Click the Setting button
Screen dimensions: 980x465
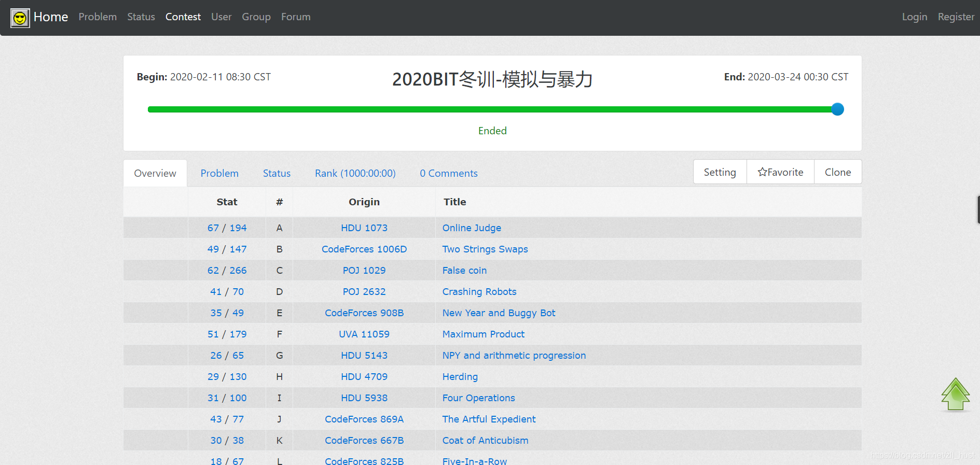tap(720, 172)
